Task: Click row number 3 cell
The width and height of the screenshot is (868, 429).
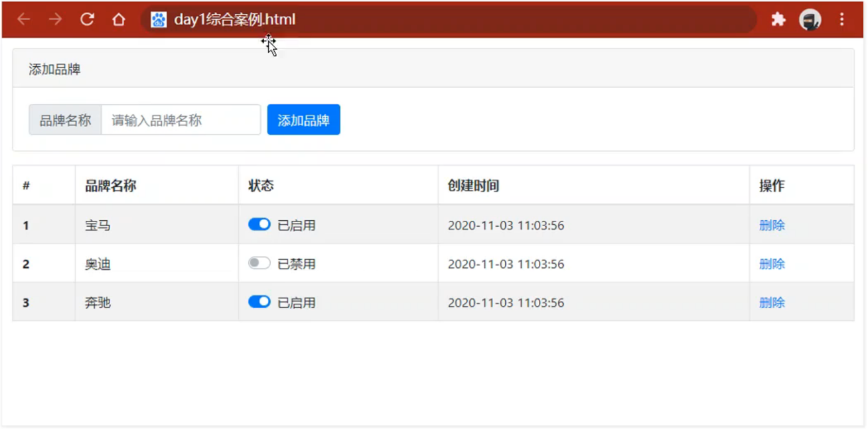Action: (x=44, y=302)
